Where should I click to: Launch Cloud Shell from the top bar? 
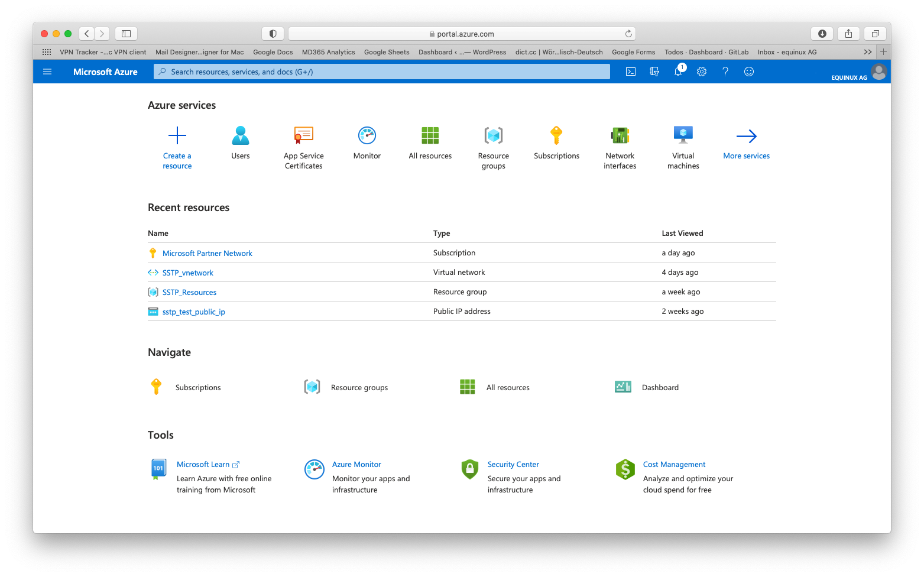[631, 72]
